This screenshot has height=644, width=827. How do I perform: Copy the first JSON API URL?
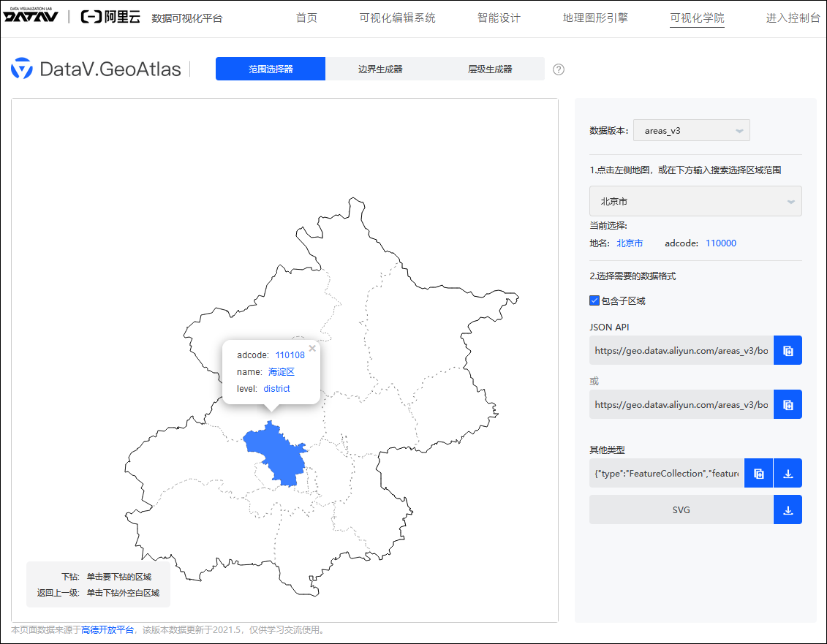coord(788,350)
